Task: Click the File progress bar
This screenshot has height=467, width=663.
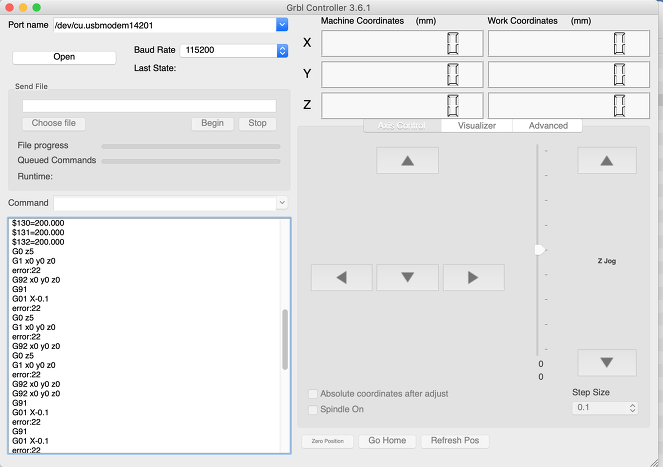Action: click(191, 146)
